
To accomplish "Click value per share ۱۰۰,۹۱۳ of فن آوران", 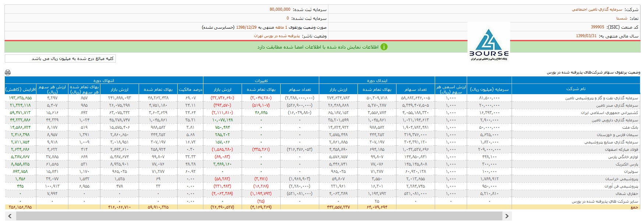I will pyautogui.click(x=52, y=186).
